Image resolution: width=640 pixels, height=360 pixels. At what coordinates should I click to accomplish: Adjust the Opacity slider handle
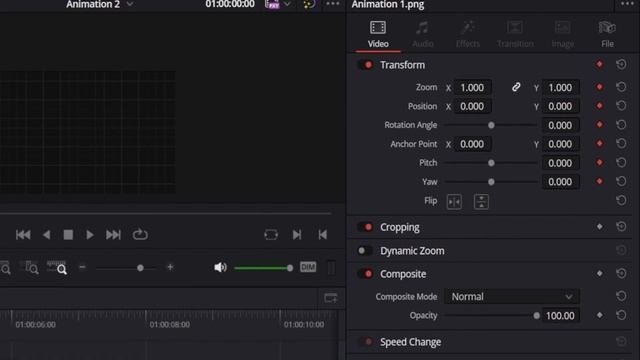coord(536,316)
